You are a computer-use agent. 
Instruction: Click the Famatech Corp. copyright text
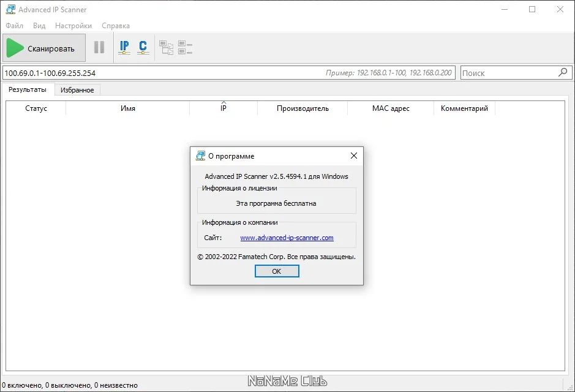[x=277, y=257]
